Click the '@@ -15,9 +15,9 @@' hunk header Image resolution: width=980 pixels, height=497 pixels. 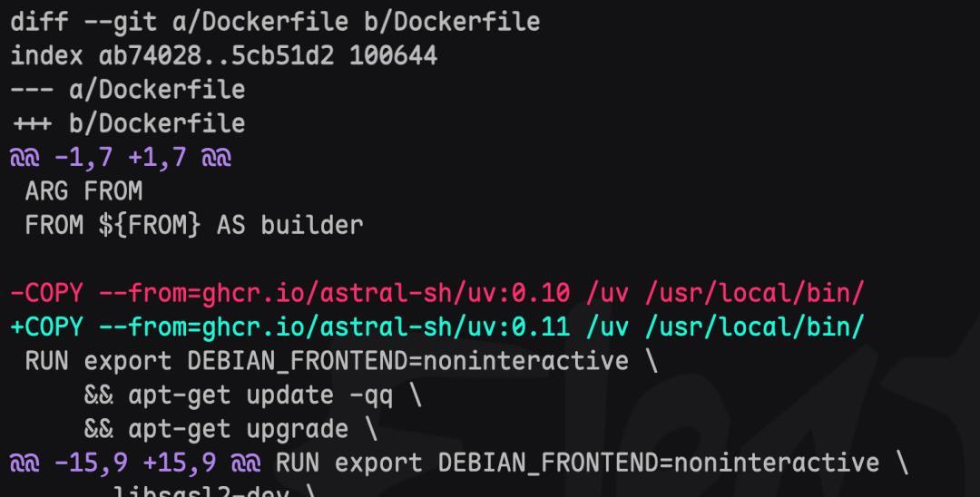tap(135, 463)
